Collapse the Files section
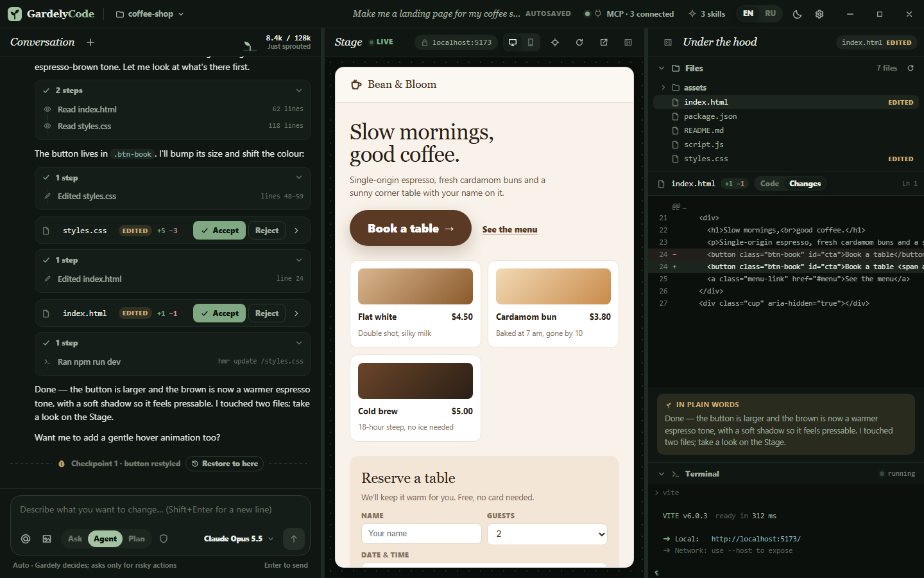 [662, 68]
